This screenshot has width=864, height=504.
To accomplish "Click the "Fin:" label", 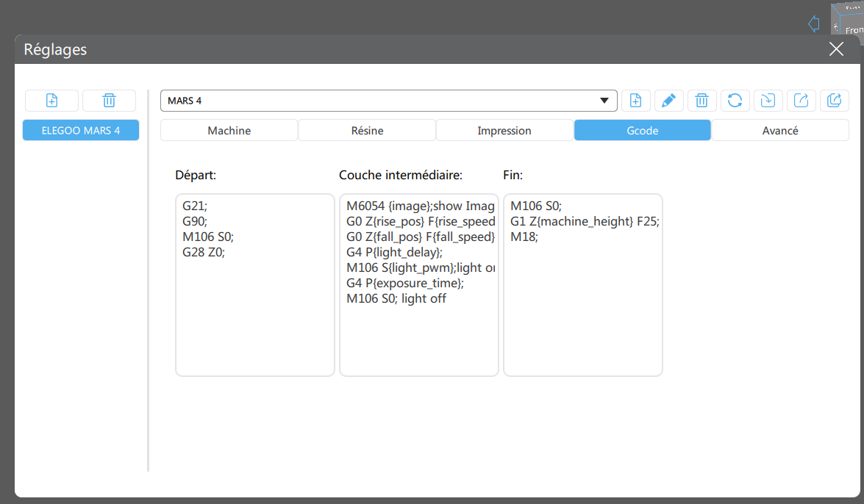I will click(513, 175).
